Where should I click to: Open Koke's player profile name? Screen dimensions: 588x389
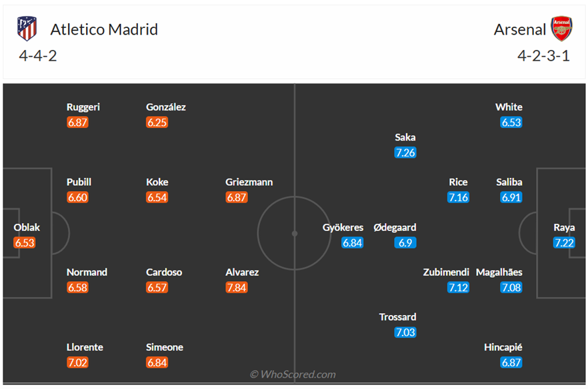[157, 182]
